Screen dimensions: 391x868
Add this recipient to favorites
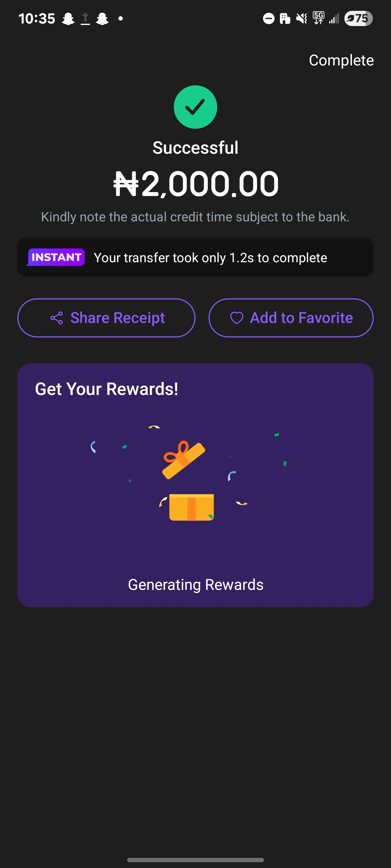pos(291,318)
